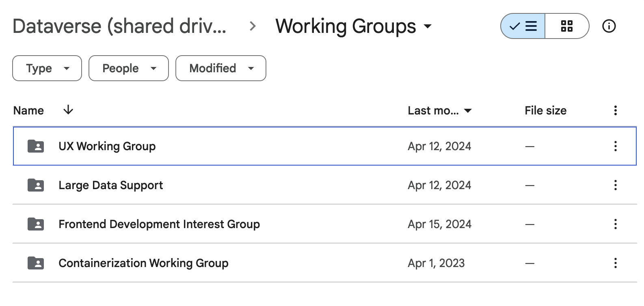Select Frontend Development Interest Group folder
644x306 pixels.
159,224
